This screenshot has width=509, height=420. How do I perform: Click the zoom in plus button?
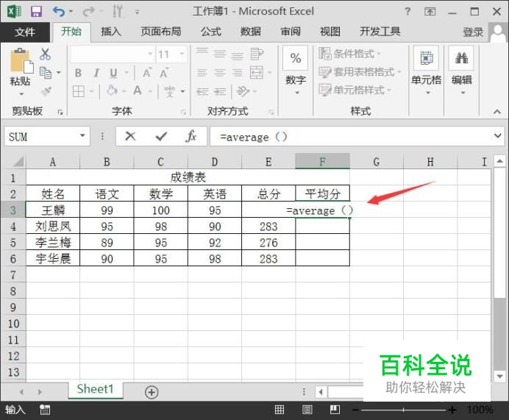(452, 410)
